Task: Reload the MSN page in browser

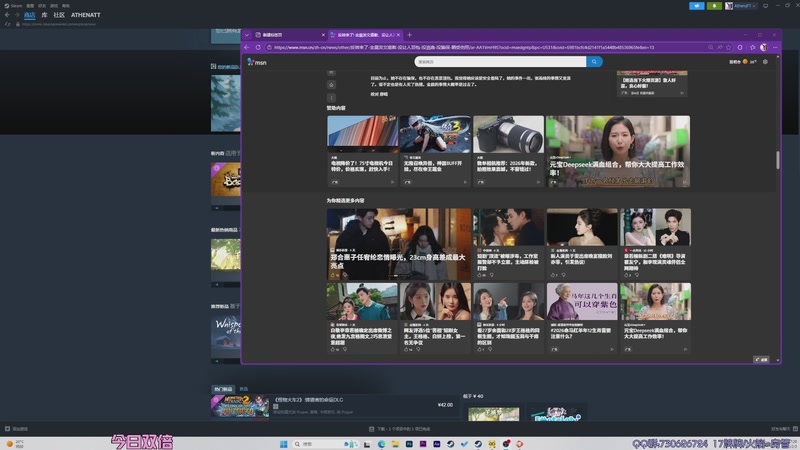Action: (258, 47)
